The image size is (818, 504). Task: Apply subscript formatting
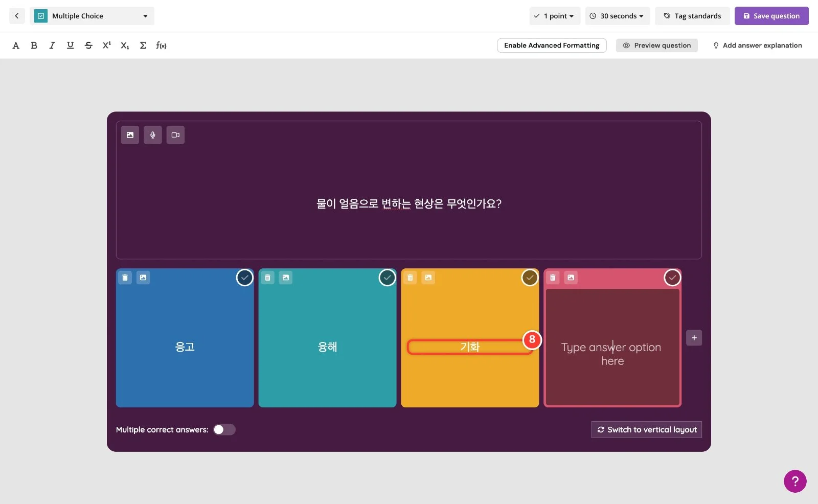click(125, 45)
